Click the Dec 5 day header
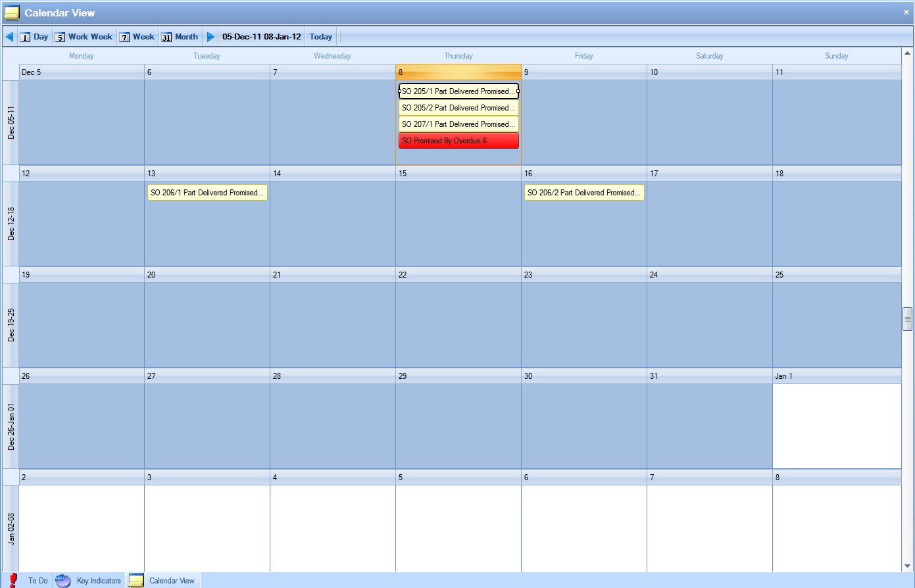Viewport: 915px width, 588px height. 82,72
